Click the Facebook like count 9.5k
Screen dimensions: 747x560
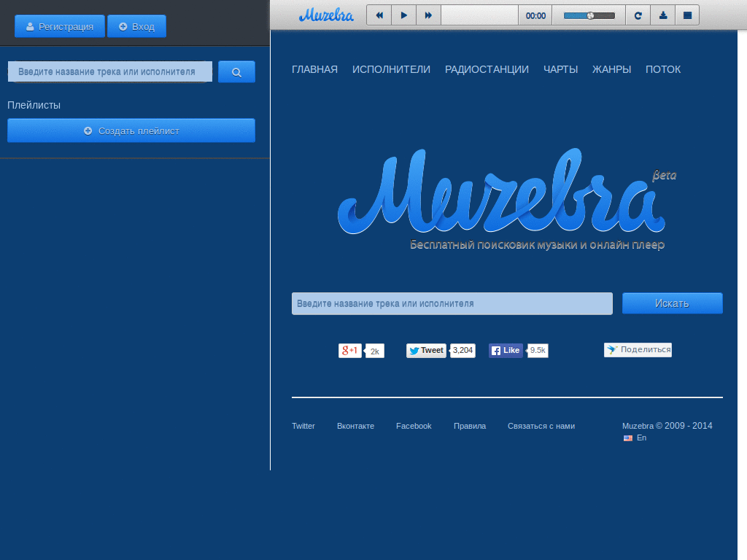coord(538,351)
